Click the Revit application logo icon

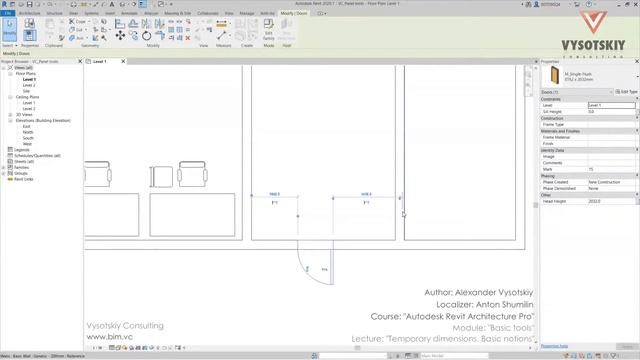click(4, 4)
